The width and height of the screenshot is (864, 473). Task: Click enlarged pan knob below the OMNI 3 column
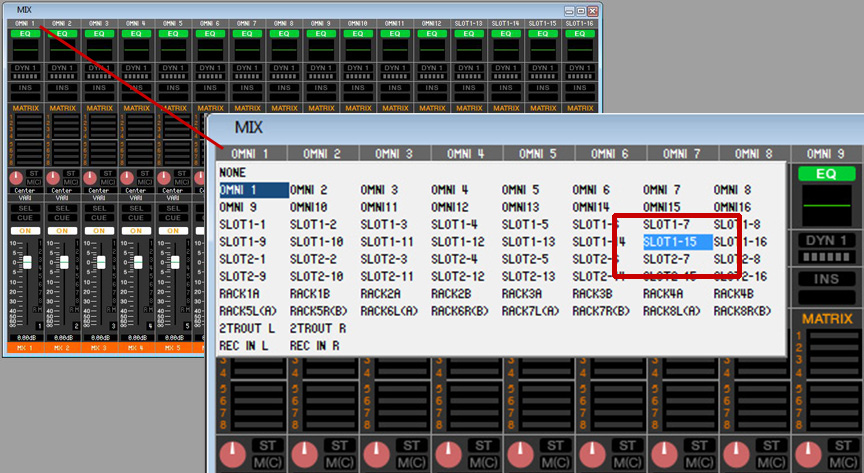377,455
